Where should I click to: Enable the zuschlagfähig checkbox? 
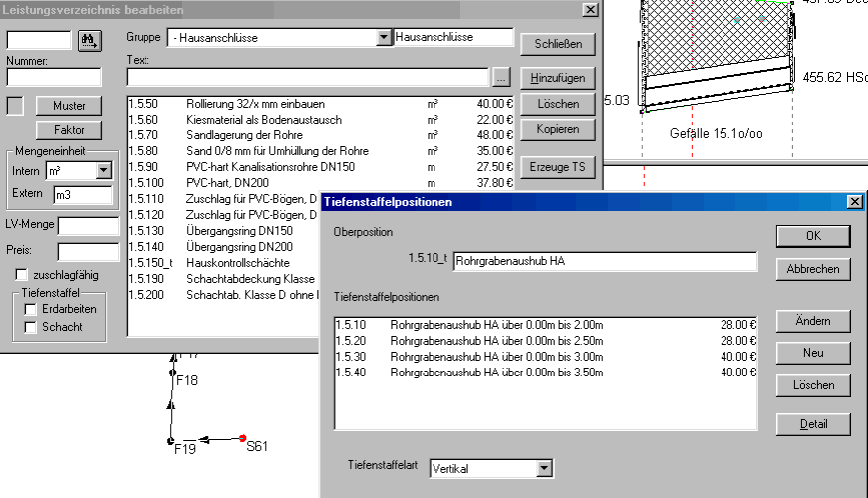(23, 274)
